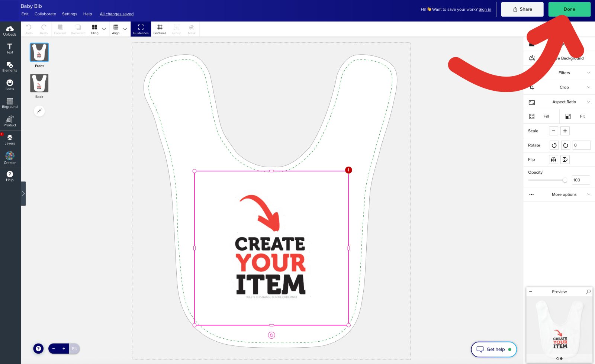Open the Collaborate menu
The height and width of the screenshot is (364, 595).
pyautogui.click(x=45, y=14)
